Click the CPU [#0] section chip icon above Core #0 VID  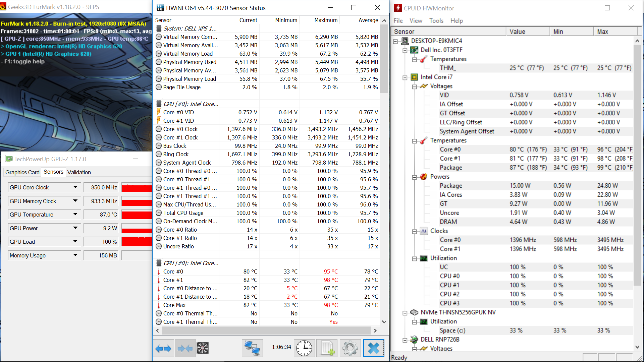pos(159,104)
